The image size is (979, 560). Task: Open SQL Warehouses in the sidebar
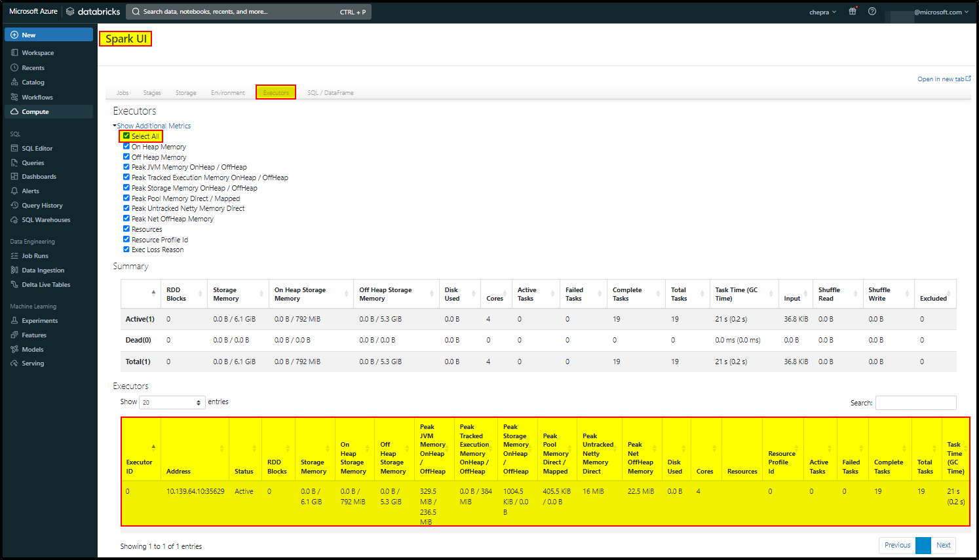tap(48, 220)
